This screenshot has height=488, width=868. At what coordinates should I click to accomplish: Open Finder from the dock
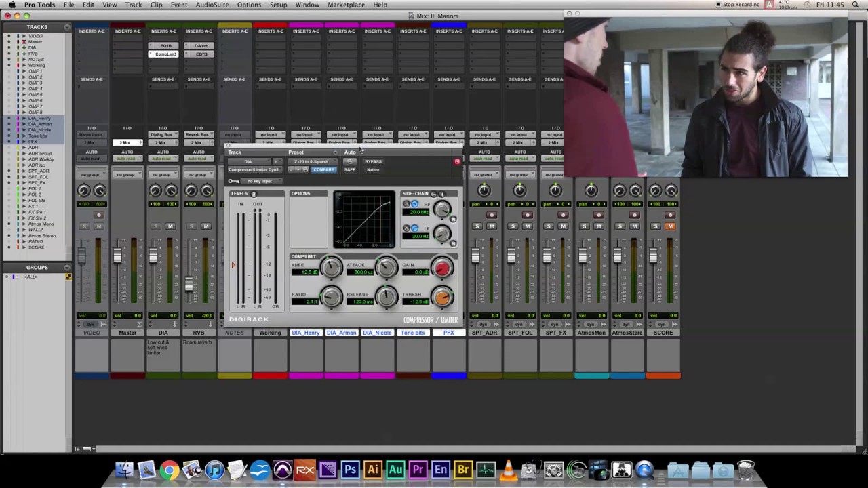[x=125, y=470]
